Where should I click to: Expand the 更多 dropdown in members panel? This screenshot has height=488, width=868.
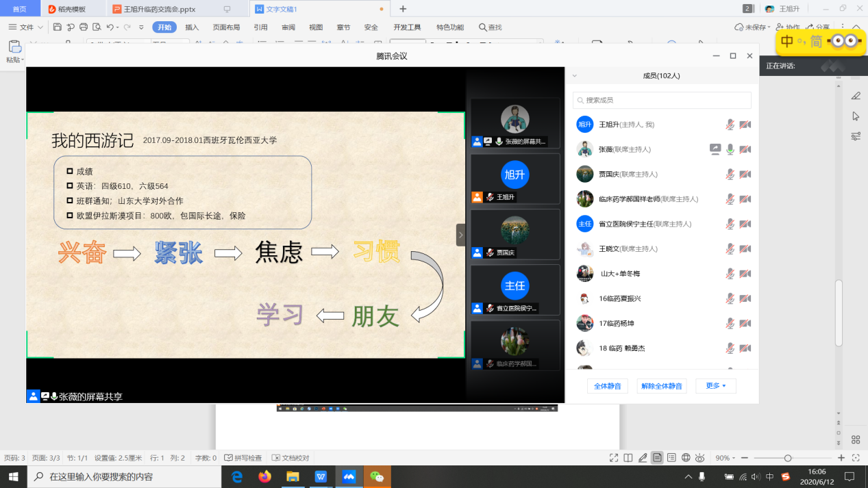[x=716, y=386]
